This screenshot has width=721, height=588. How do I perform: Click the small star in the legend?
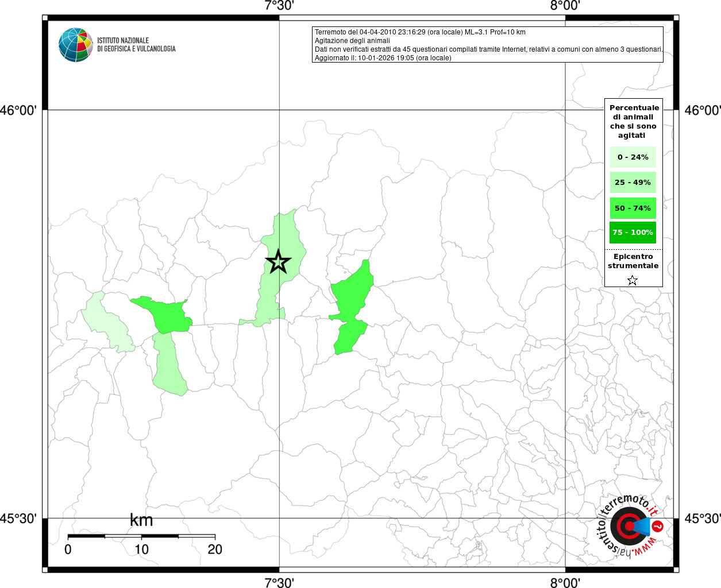click(x=633, y=280)
